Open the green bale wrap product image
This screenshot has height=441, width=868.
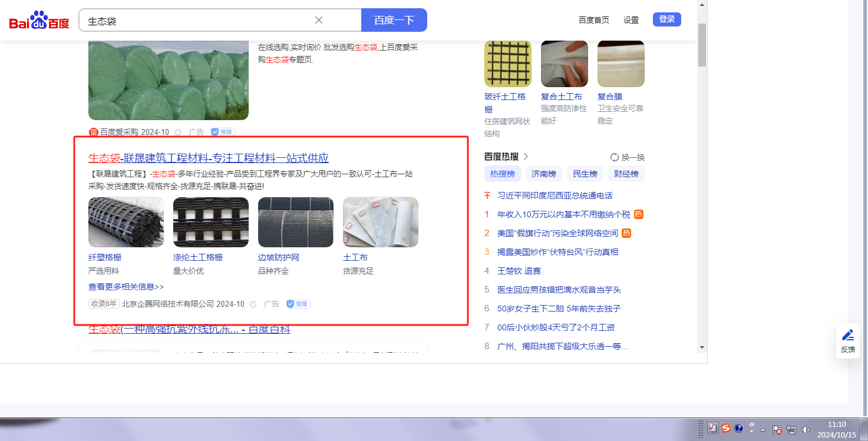(x=169, y=80)
